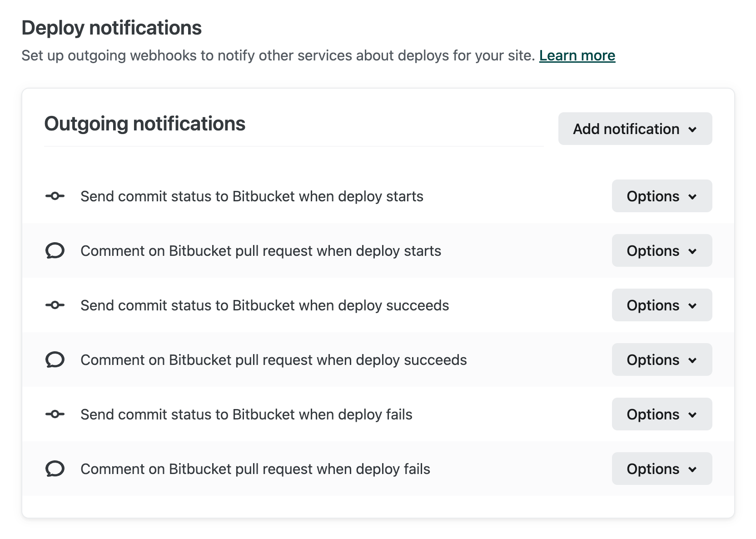Viewport: 756px width, 539px height.
Task: Click commit icon for deploy succeeds row
Action: click(x=55, y=305)
